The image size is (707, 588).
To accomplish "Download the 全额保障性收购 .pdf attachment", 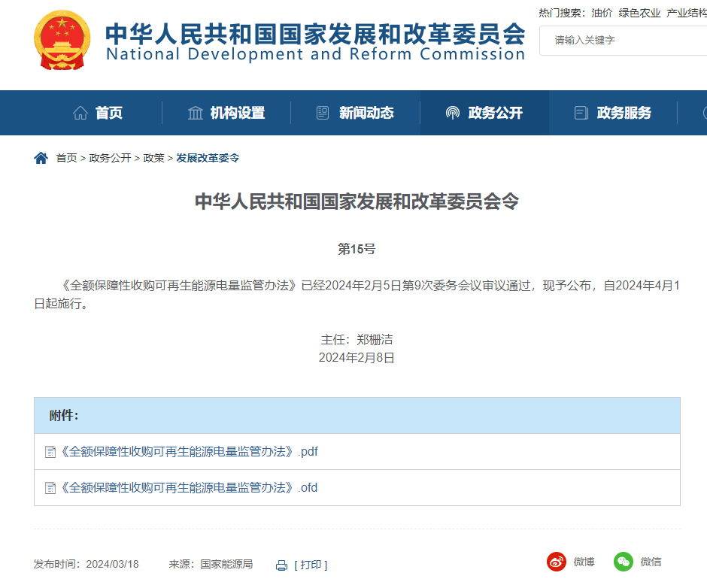I will coord(188,452).
